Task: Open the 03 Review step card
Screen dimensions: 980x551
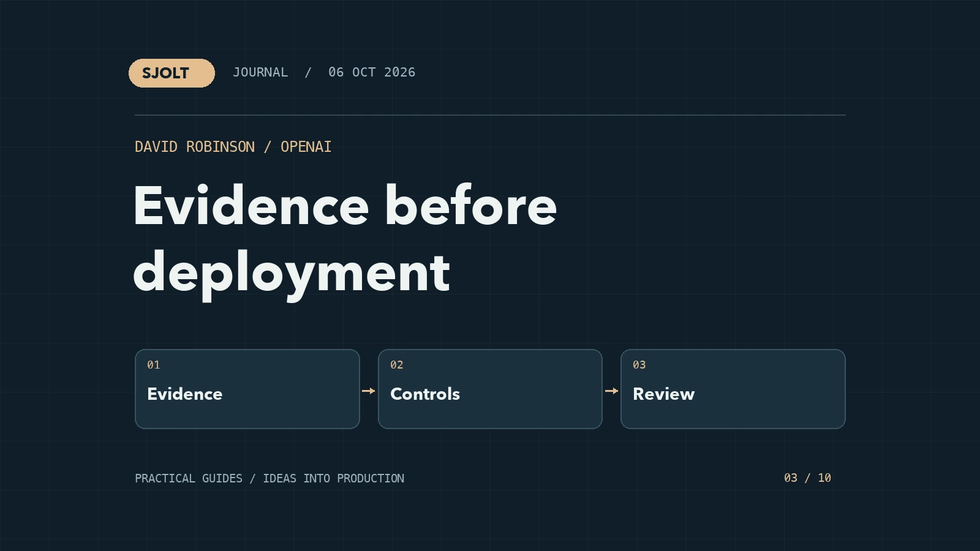Action: [733, 389]
